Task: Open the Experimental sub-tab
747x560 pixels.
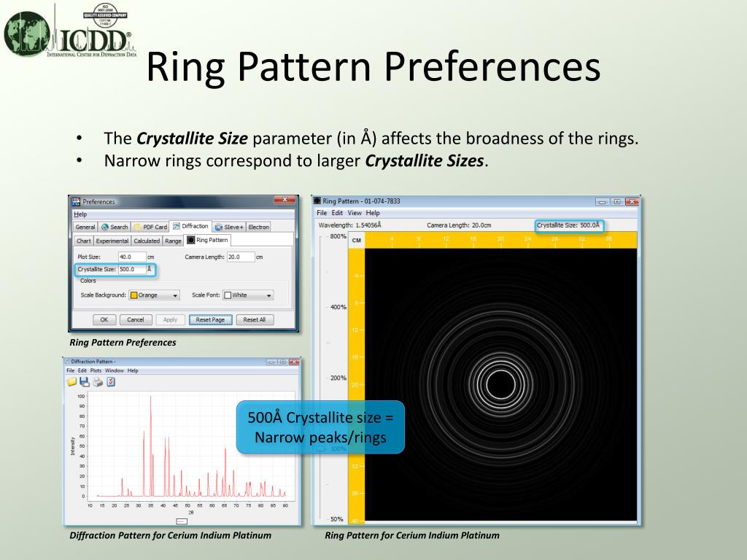Action: tap(112, 241)
